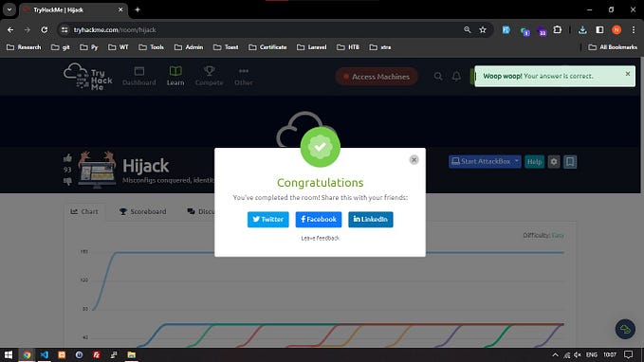Open the Learn nav item
Screen dimensions: 644x362
(x=175, y=77)
